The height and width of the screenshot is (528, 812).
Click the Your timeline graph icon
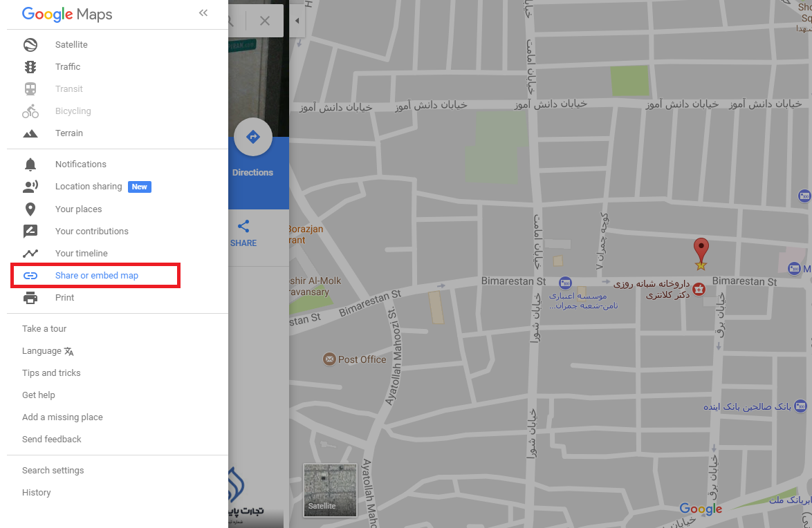pos(30,254)
